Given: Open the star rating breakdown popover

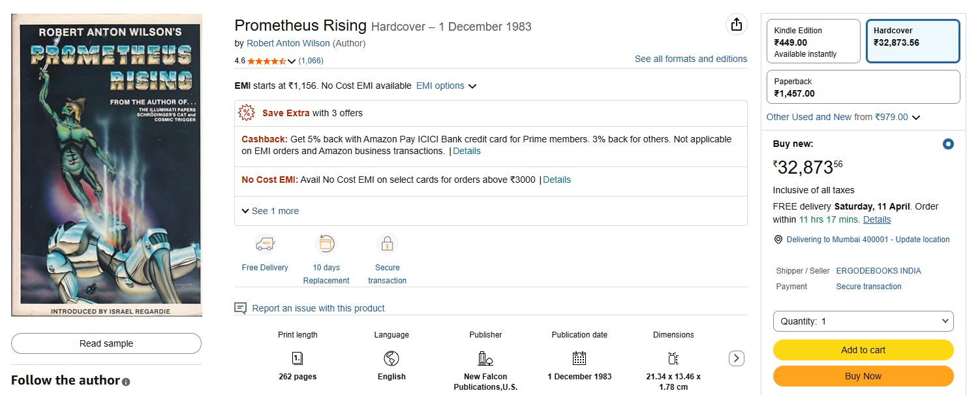Looking at the screenshot, I should 291,61.
